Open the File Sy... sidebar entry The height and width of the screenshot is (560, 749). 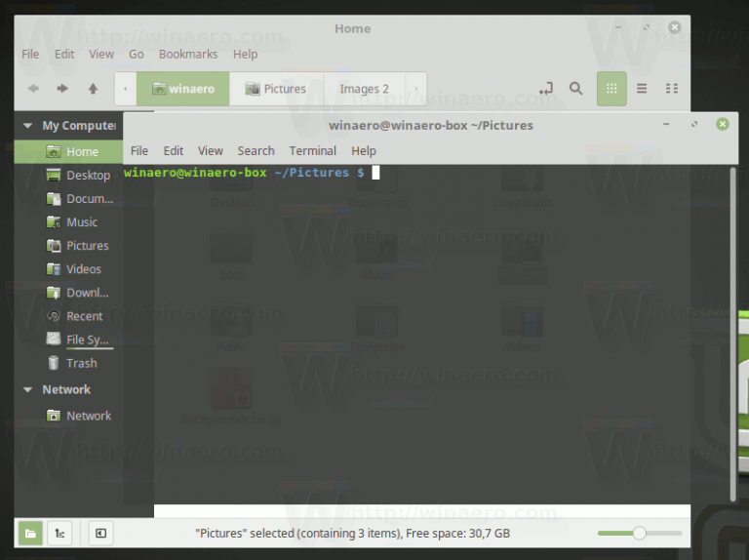pos(68,340)
